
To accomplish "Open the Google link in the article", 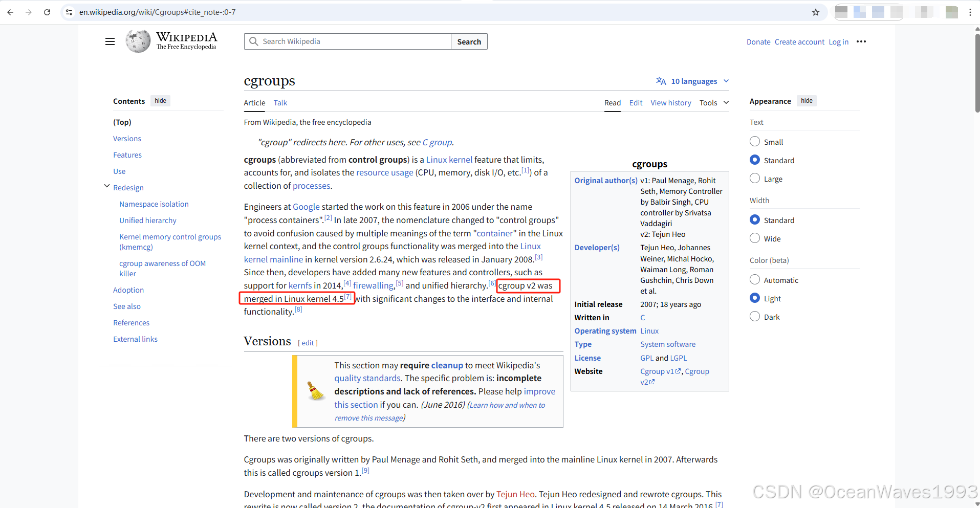I will pos(306,207).
